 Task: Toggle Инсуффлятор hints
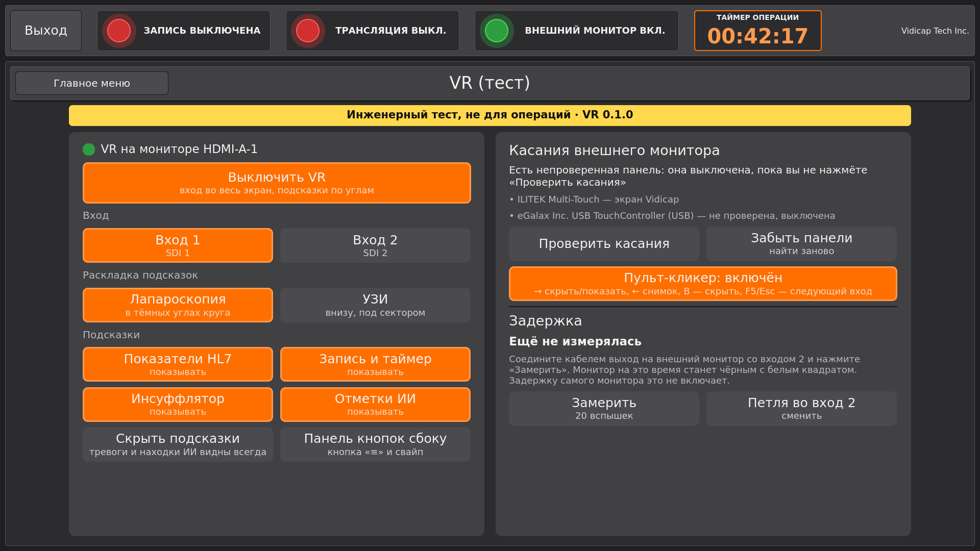(178, 405)
